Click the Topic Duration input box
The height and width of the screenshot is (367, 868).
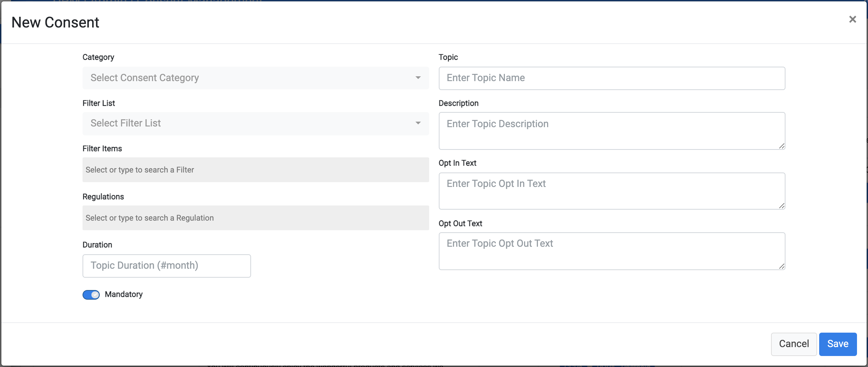point(166,265)
